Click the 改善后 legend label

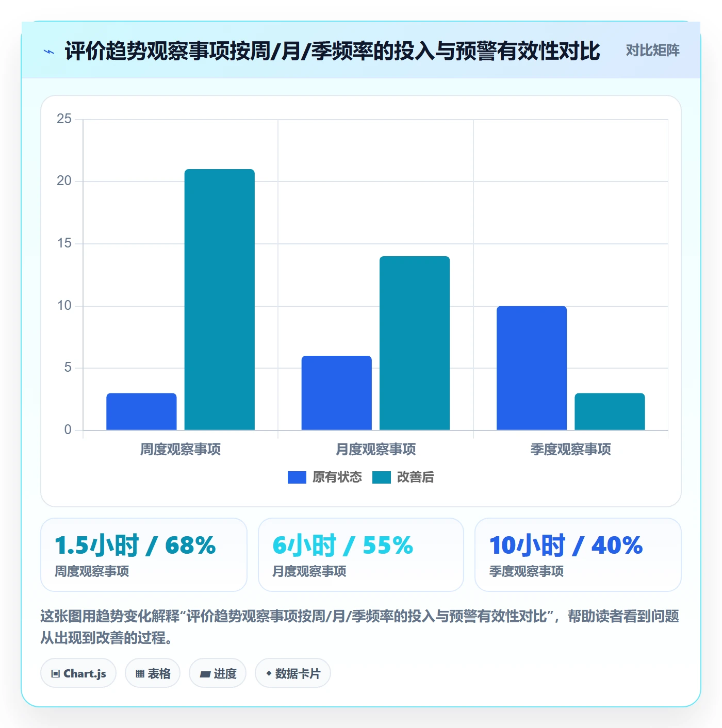tap(415, 477)
